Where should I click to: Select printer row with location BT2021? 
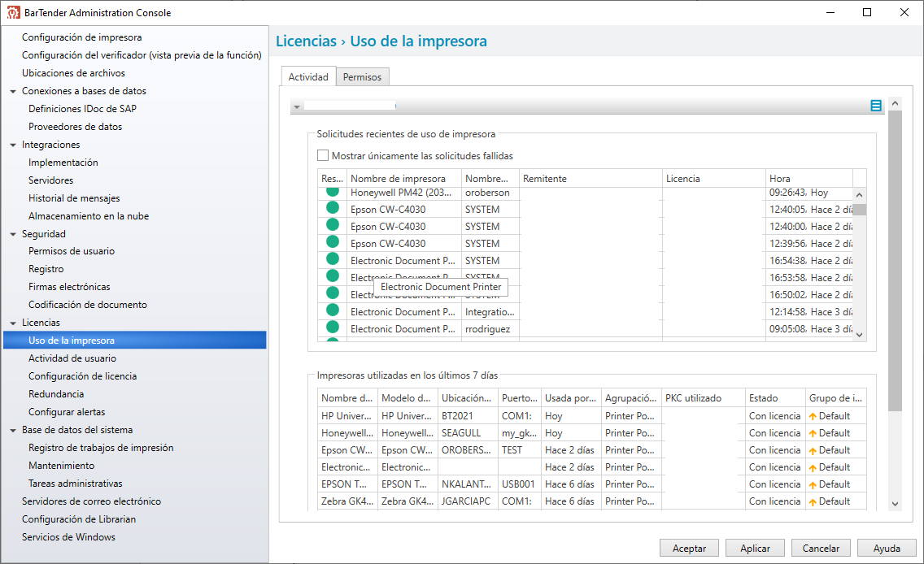591,416
